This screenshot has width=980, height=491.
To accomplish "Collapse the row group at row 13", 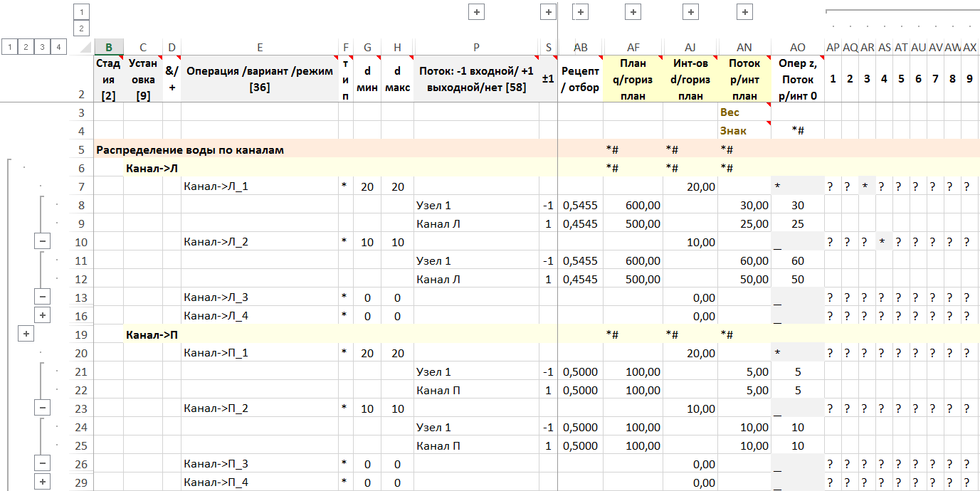I will pyautogui.click(x=42, y=297).
